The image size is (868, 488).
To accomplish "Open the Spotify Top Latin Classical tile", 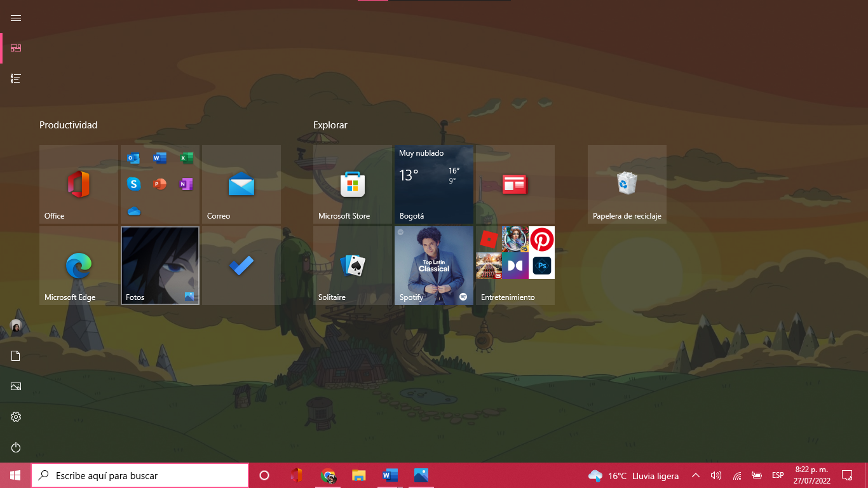I will [x=434, y=266].
